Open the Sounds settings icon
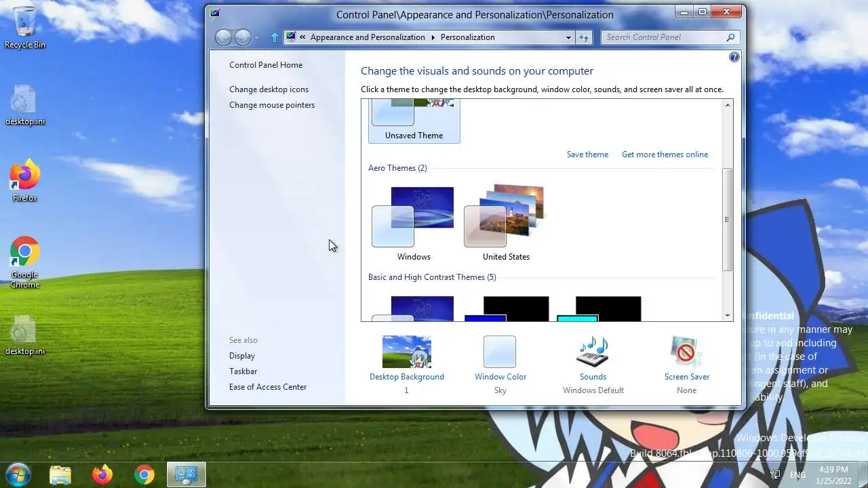Viewport: 868px width, 488px height. click(593, 352)
